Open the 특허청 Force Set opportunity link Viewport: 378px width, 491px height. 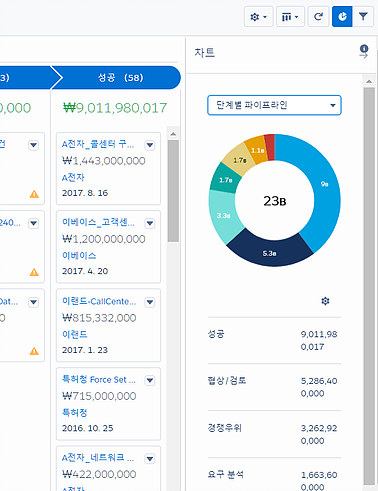coord(99,379)
